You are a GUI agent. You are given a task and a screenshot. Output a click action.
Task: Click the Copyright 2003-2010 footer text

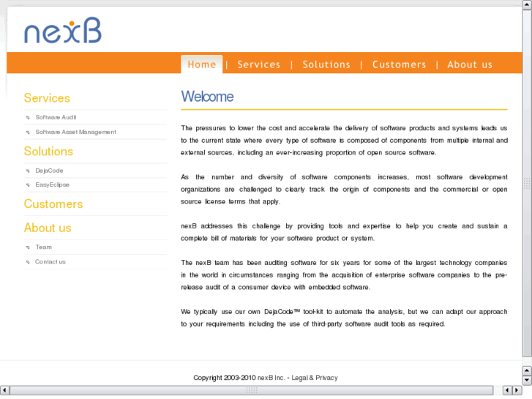(225, 378)
